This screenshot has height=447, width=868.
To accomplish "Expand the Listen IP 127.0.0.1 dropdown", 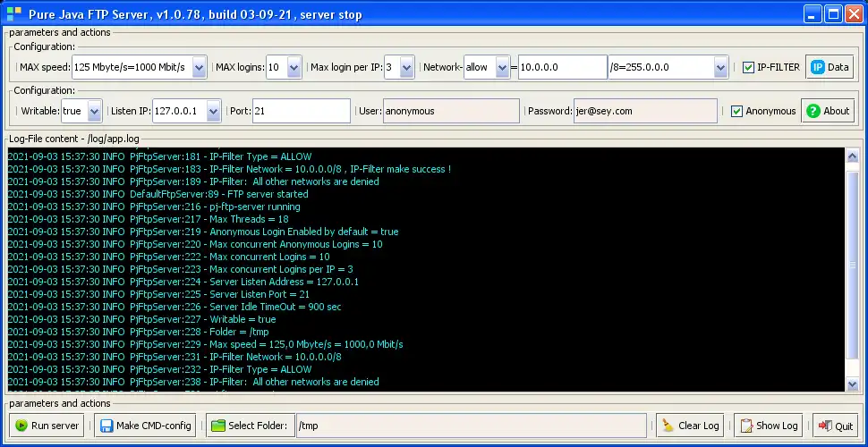I will (214, 111).
